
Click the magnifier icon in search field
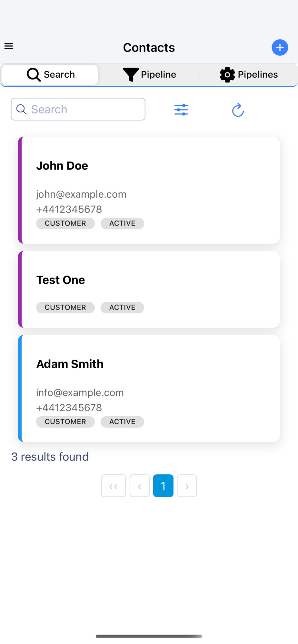21,109
